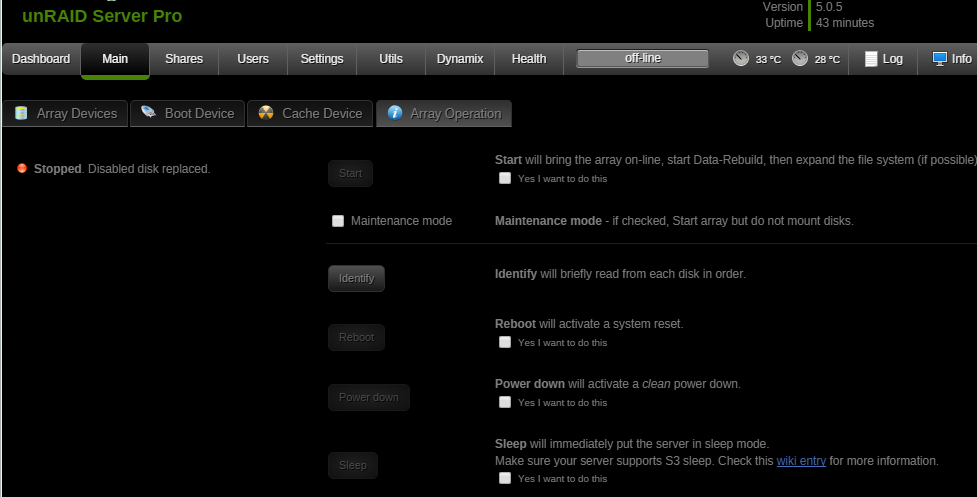Switch to the Array Devices tab
Screen dimensions: 977x497
click(65, 113)
